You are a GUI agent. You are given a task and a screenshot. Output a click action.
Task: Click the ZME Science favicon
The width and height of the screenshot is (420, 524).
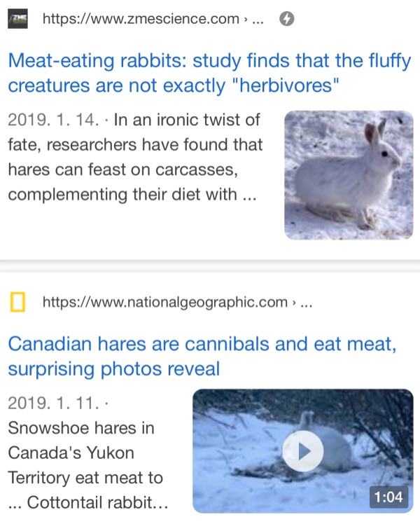[17, 20]
